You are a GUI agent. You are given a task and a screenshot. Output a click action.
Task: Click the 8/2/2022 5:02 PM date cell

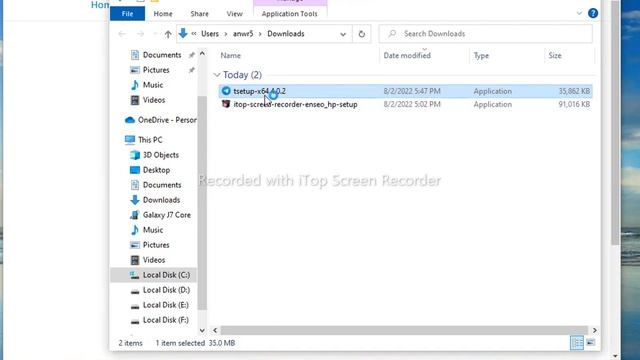(x=412, y=104)
